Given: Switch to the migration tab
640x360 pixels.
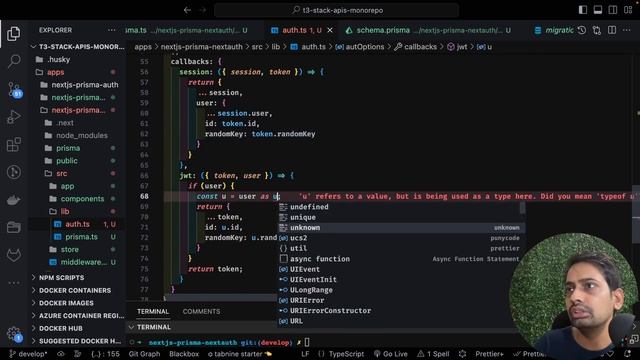Looking at the screenshot, I should (x=554, y=30).
